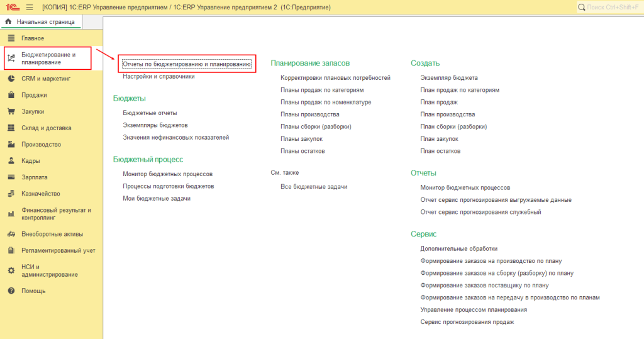
Task: Click the Главное section icon
Action: pos(11,38)
